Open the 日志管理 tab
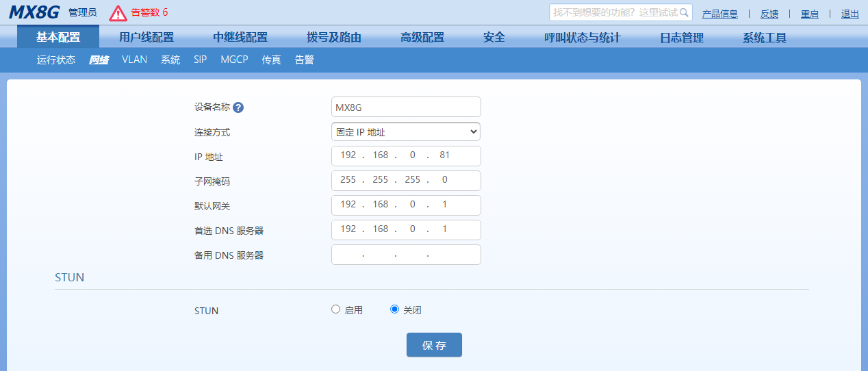Viewport: 868px width, 371px height. (682, 38)
